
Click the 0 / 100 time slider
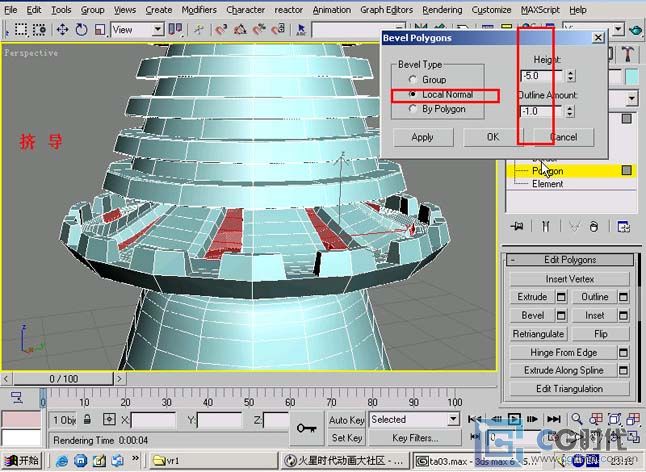click(x=63, y=379)
